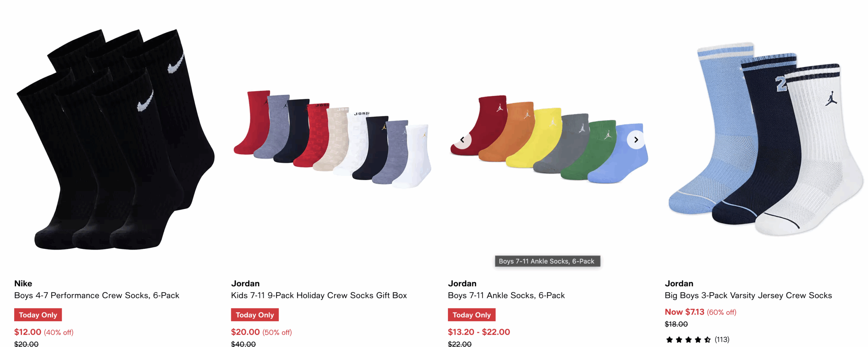Open the black Nike crew socks photo

[115, 139]
